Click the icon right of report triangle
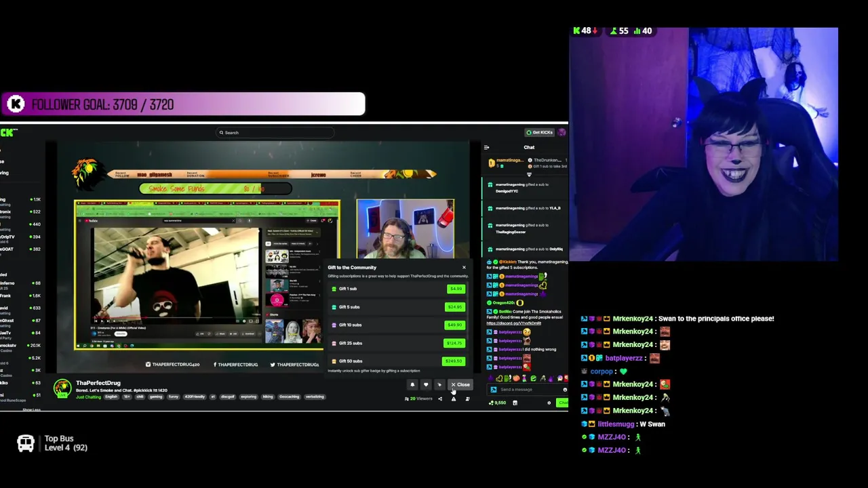 pyautogui.click(x=467, y=399)
